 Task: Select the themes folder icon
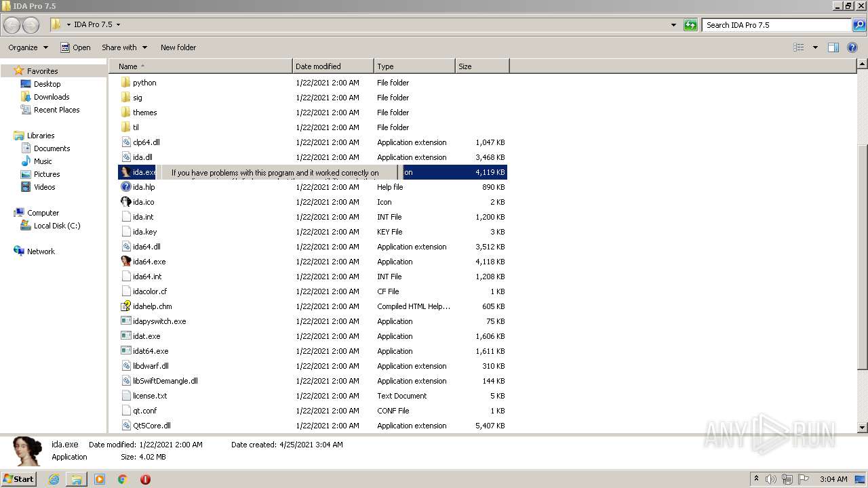point(125,113)
